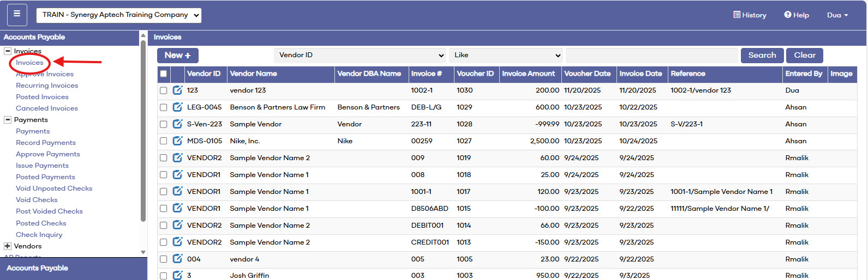Screen dimensions: 868x280
Task: Open edit icon for CREDIT001 invoice
Action: pyautogui.click(x=178, y=242)
